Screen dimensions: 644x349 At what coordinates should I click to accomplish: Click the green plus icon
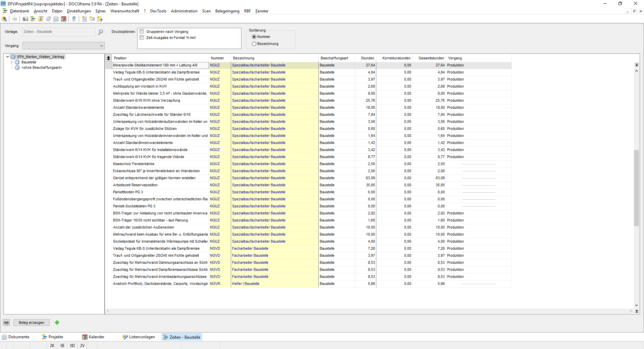(x=57, y=322)
